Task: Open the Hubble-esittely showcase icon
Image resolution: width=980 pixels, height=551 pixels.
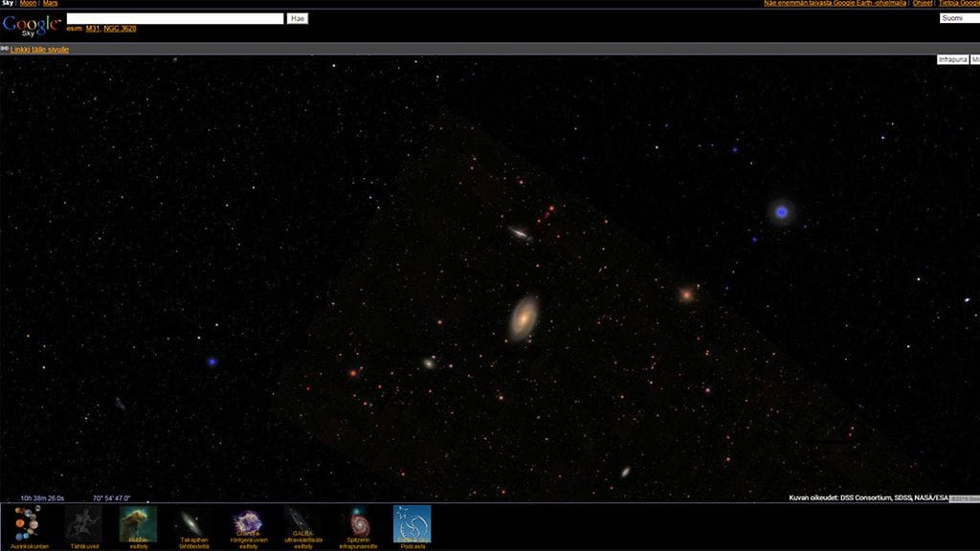Action: point(138,523)
